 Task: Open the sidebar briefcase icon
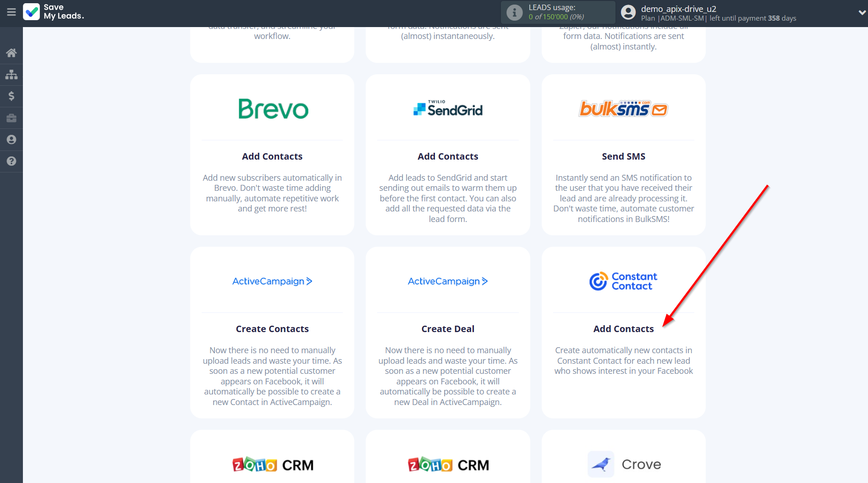tap(11, 118)
